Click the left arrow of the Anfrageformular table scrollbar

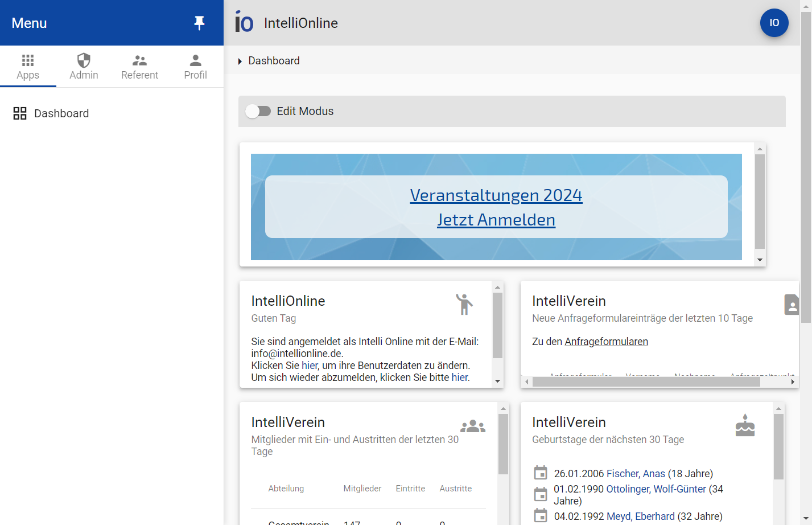pos(527,382)
